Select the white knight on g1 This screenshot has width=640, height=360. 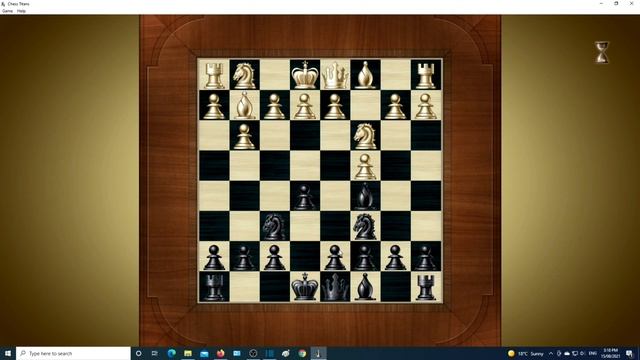(x=244, y=75)
